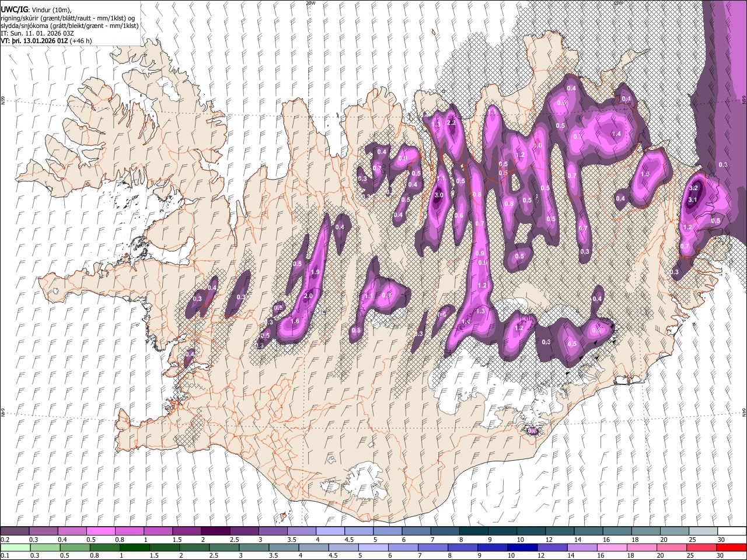Select upper legend swatch between 4 and 4.5
The image size is (747, 560).
click(x=330, y=531)
